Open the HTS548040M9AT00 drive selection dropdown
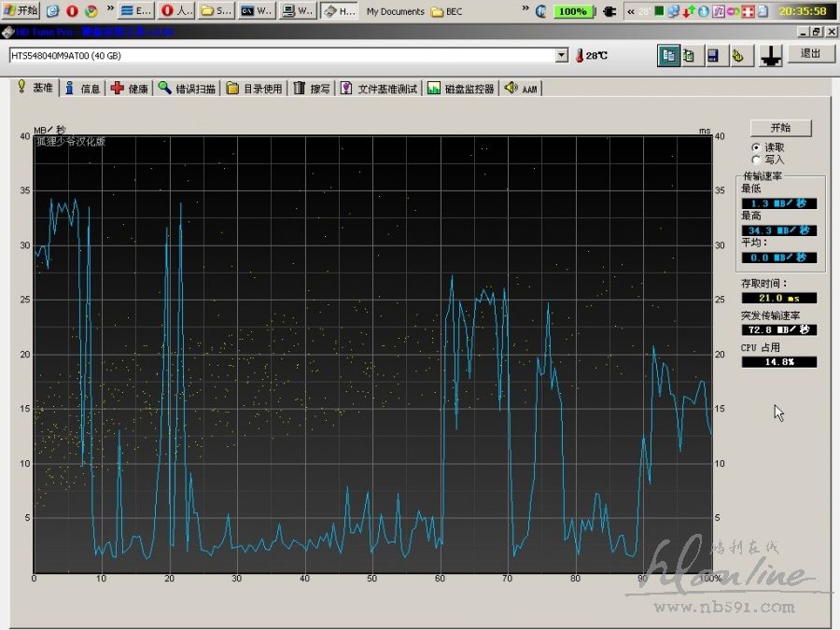The height and width of the screenshot is (630, 840). click(x=561, y=55)
